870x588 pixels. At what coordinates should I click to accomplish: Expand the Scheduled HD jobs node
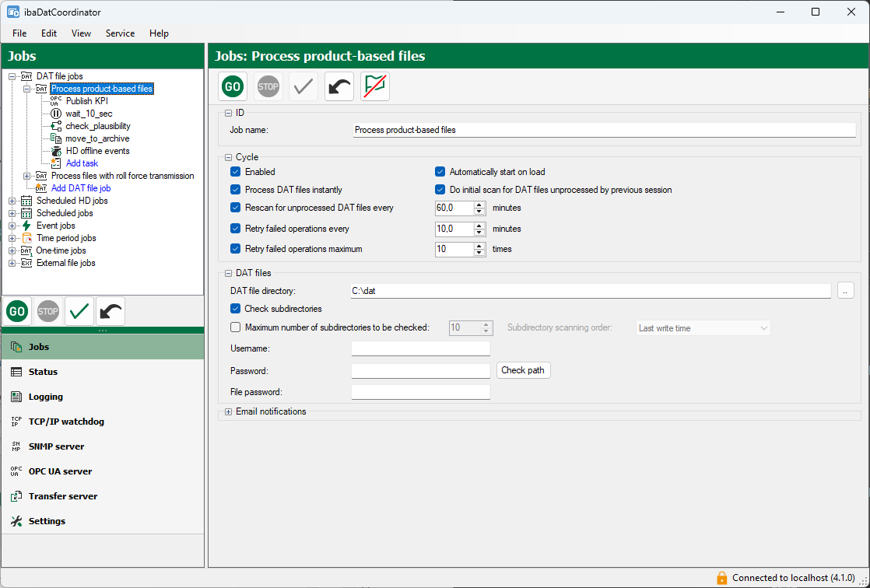click(x=12, y=201)
